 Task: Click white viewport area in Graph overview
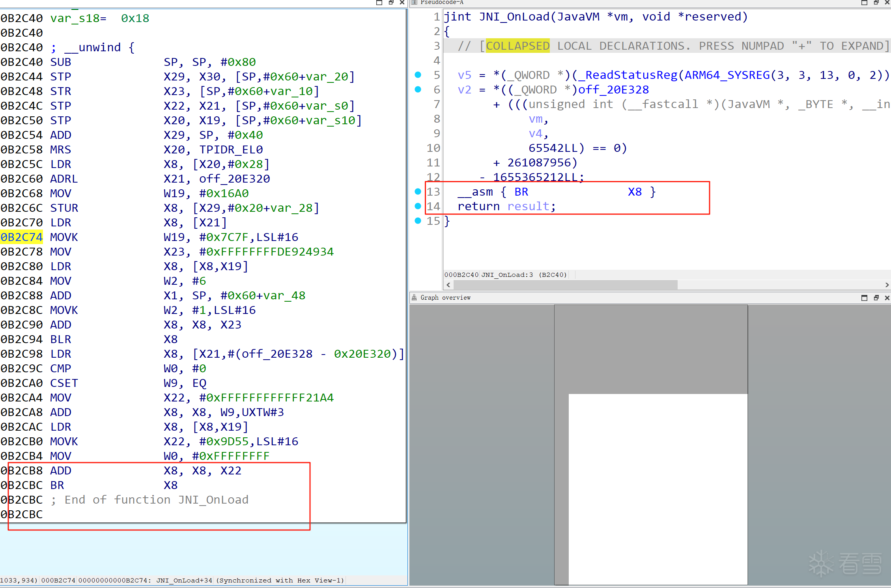[x=658, y=489]
